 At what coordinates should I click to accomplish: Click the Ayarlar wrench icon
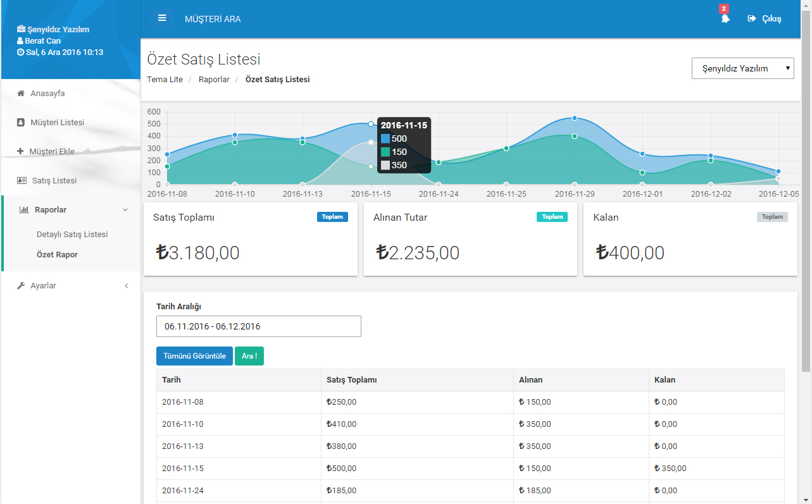(21, 286)
